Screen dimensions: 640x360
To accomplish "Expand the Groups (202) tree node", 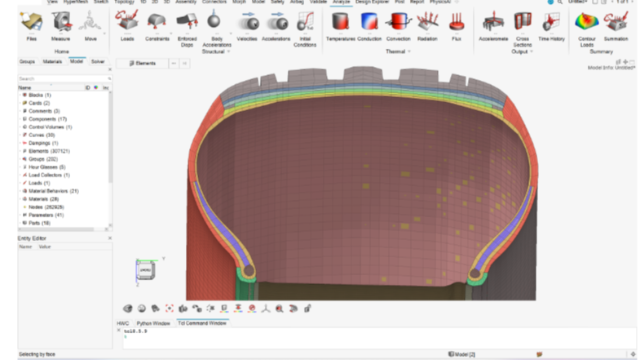I will click(x=20, y=159).
